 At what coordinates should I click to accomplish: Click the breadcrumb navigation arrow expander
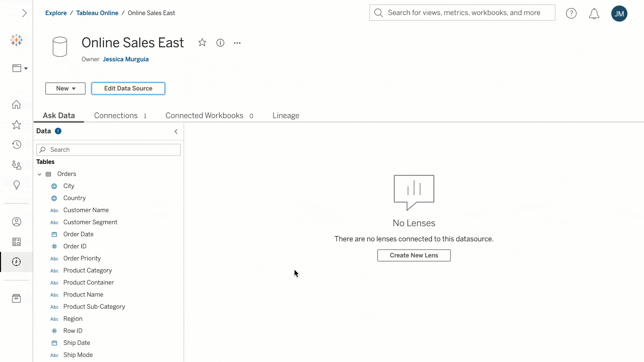(24, 13)
